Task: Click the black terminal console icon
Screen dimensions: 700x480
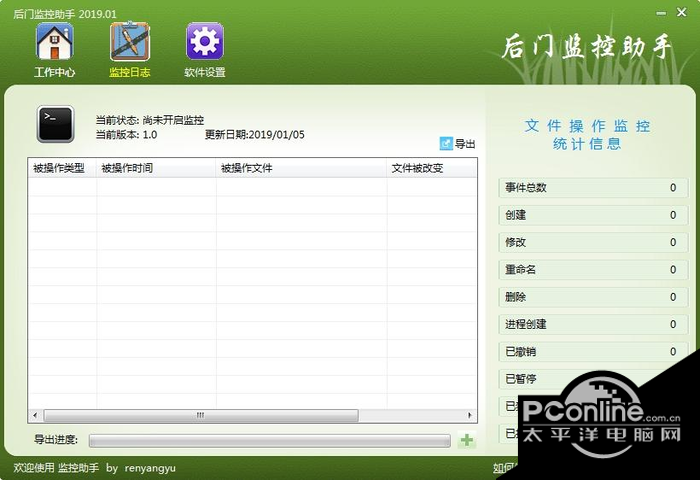Action: pos(55,124)
